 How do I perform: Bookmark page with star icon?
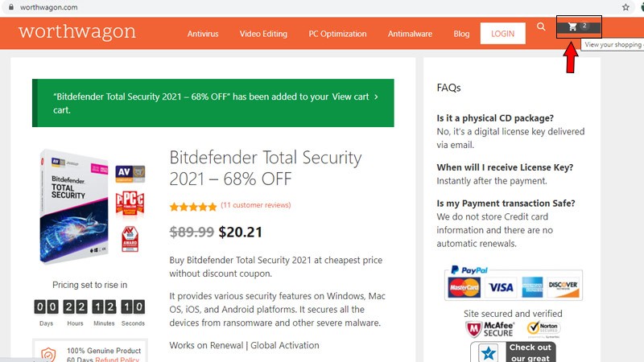[625, 6]
